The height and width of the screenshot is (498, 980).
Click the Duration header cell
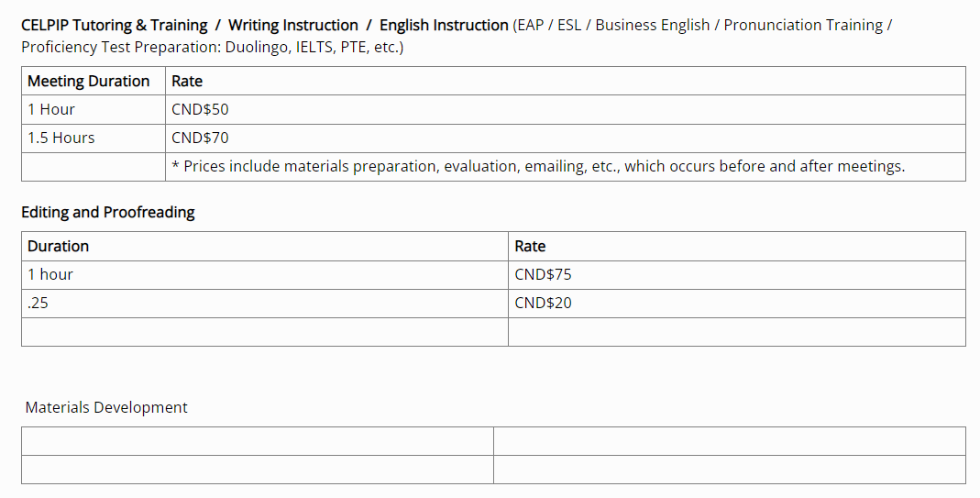(x=58, y=246)
